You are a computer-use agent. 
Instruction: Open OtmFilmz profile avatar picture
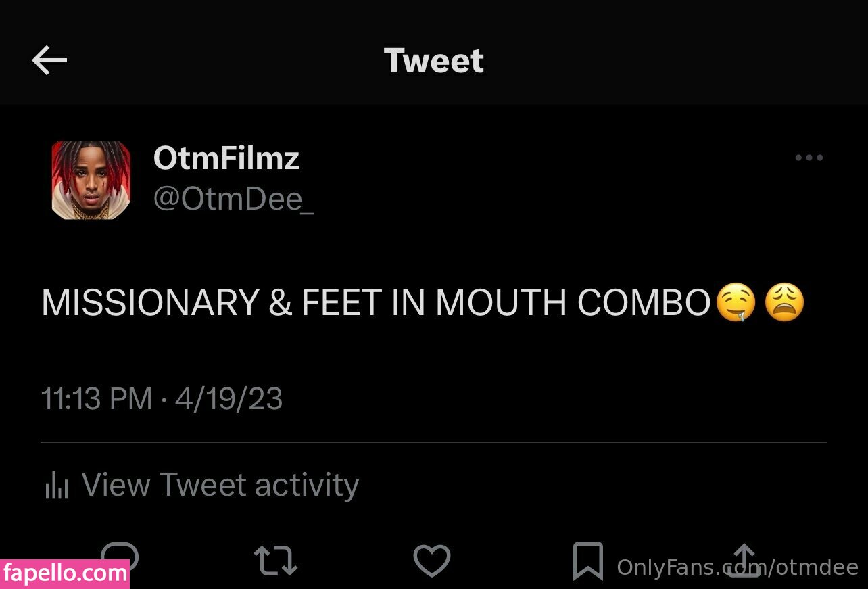pyautogui.click(x=91, y=181)
